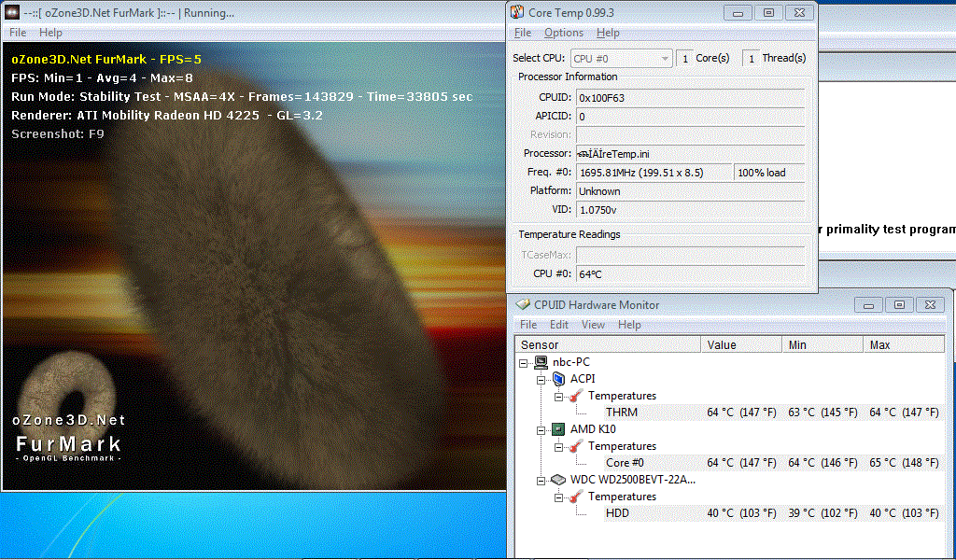Click the Thread(s) count box
Screen dimensions: 956x560
[752, 59]
